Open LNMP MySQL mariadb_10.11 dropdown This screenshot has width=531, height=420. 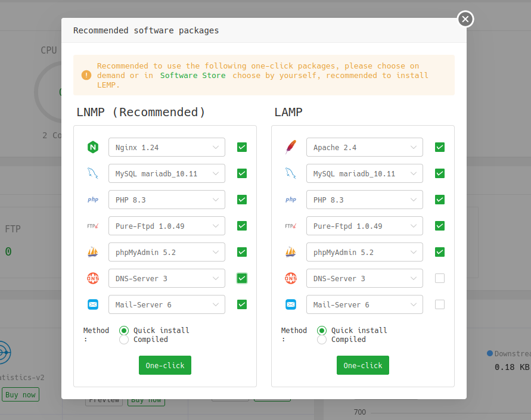coord(166,173)
